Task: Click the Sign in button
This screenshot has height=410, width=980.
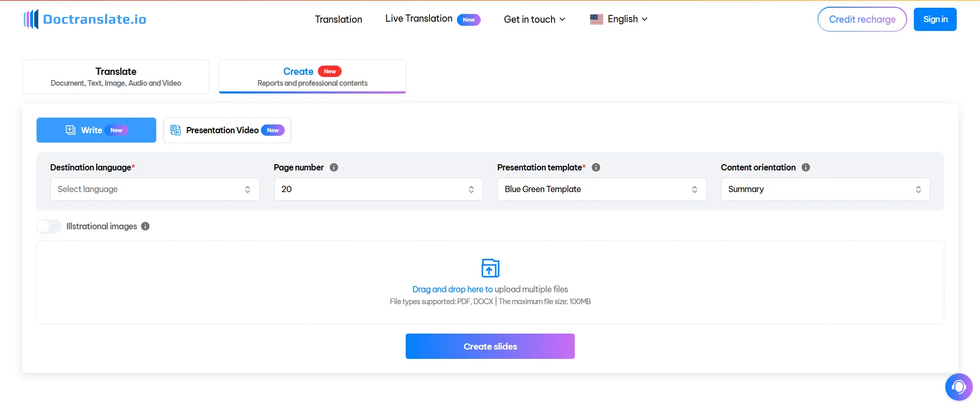Action: click(935, 19)
